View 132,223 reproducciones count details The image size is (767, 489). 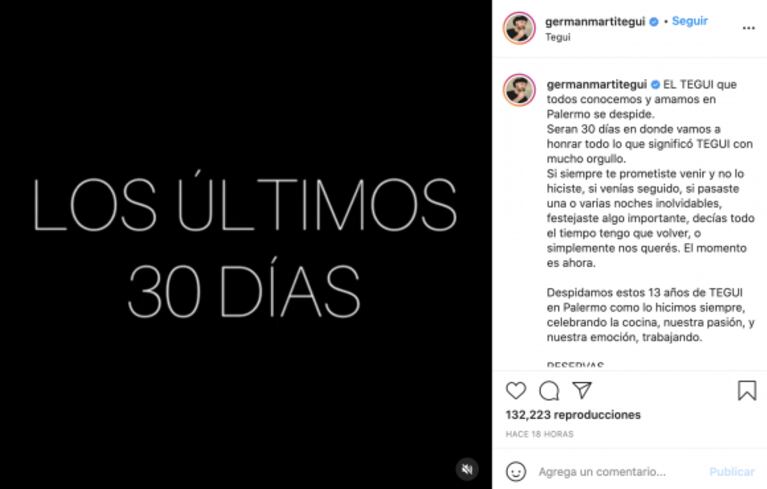tap(573, 415)
